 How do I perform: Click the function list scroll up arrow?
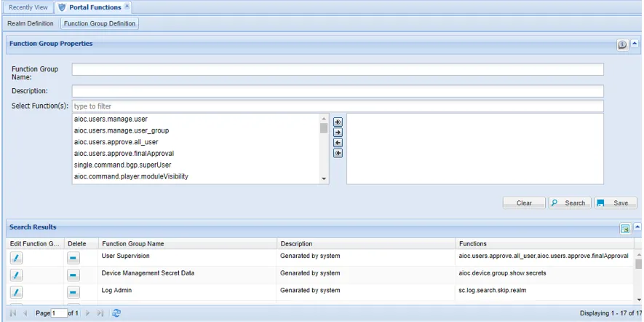[324, 118]
